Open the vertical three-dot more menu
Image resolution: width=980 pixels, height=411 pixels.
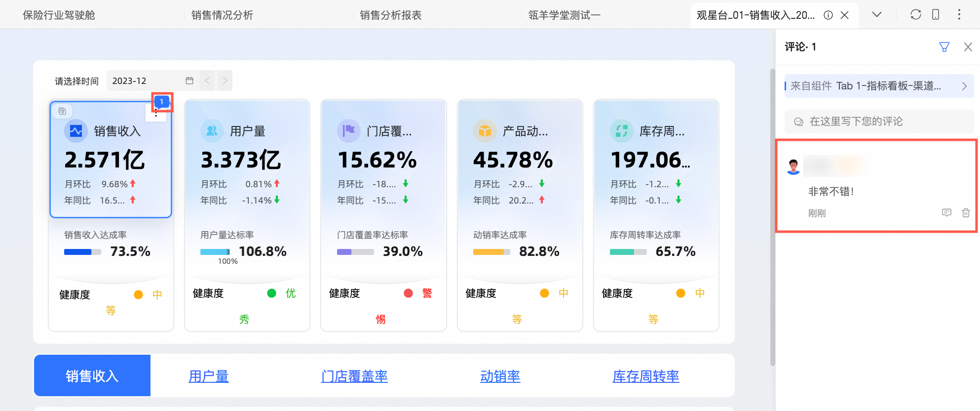point(959,15)
